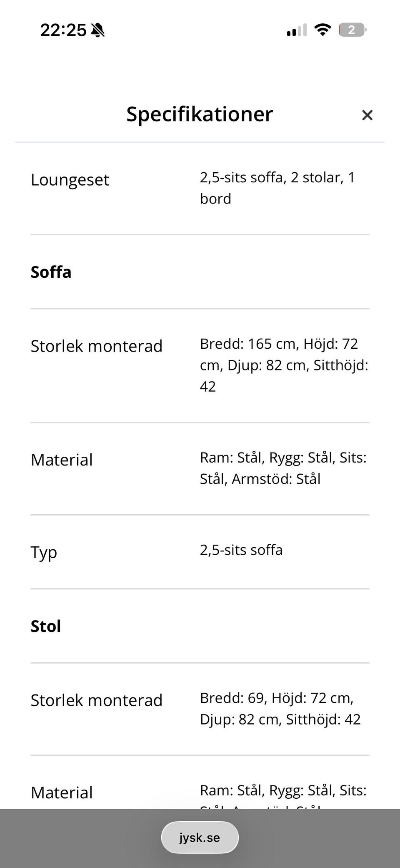400x868 pixels.
Task: Tap Storlek monterad under Stol
Action: tap(96, 700)
